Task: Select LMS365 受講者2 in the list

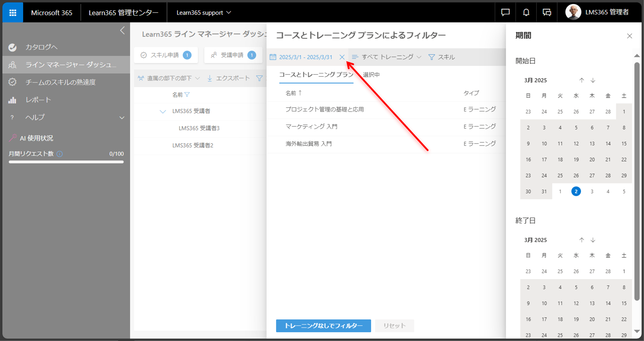Action: click(193, 145)
